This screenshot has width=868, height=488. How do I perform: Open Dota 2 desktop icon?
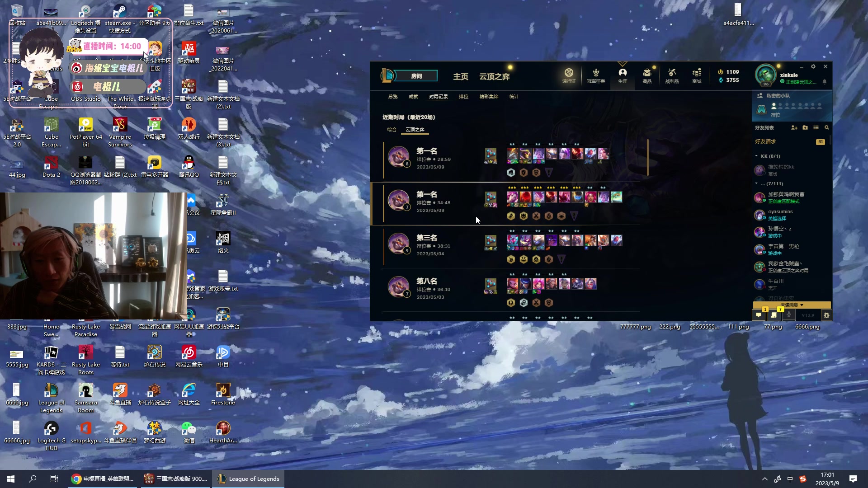click(x=51, y=167)
